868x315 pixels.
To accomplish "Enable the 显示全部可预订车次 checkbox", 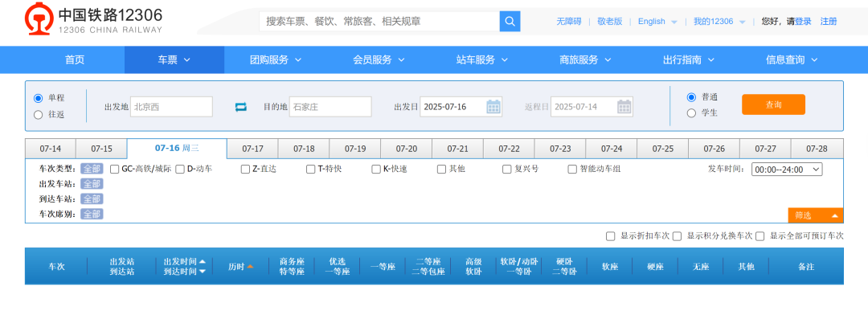I will click(x=760, y=236).
